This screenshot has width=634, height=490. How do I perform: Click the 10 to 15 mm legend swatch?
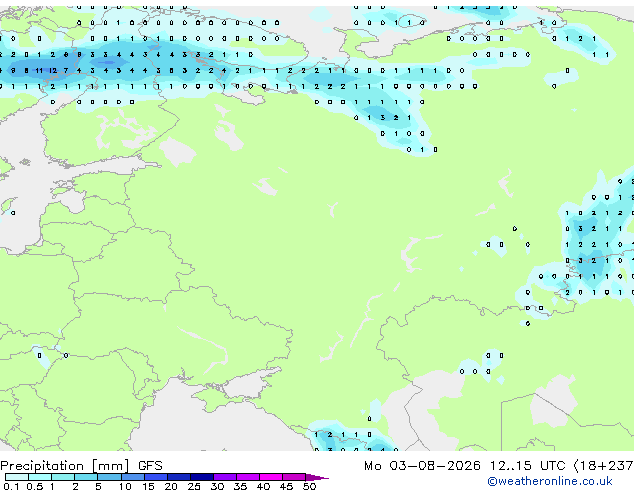pyautogui.click(x=132, y=477)
